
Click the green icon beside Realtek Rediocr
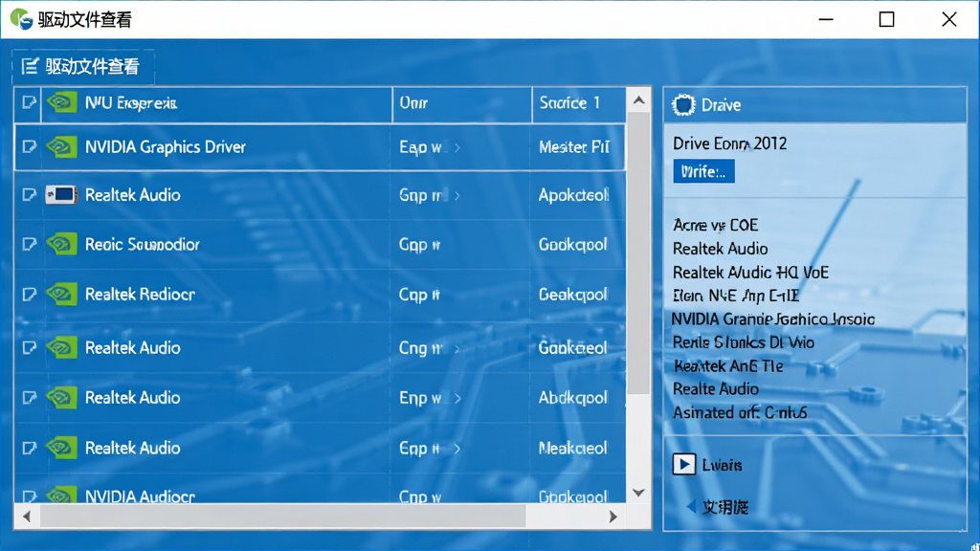pyautogui.click(x=61, y=295)
